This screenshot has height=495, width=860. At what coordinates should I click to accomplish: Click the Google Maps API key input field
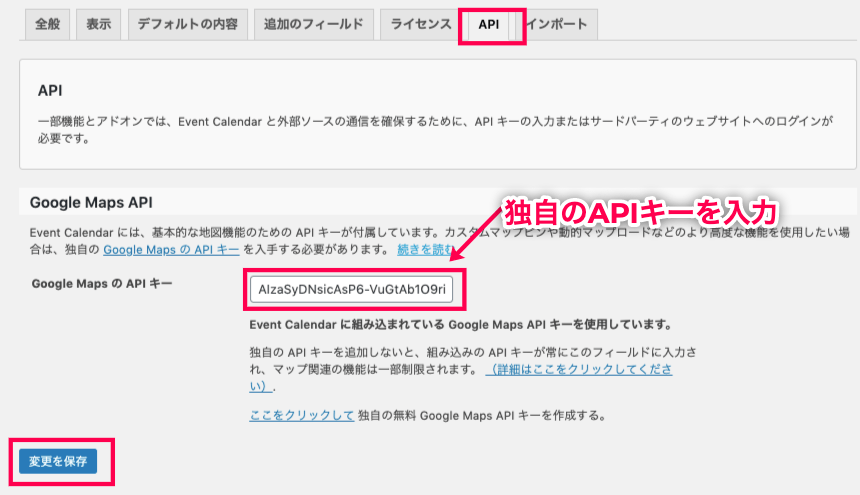[354, 289]
